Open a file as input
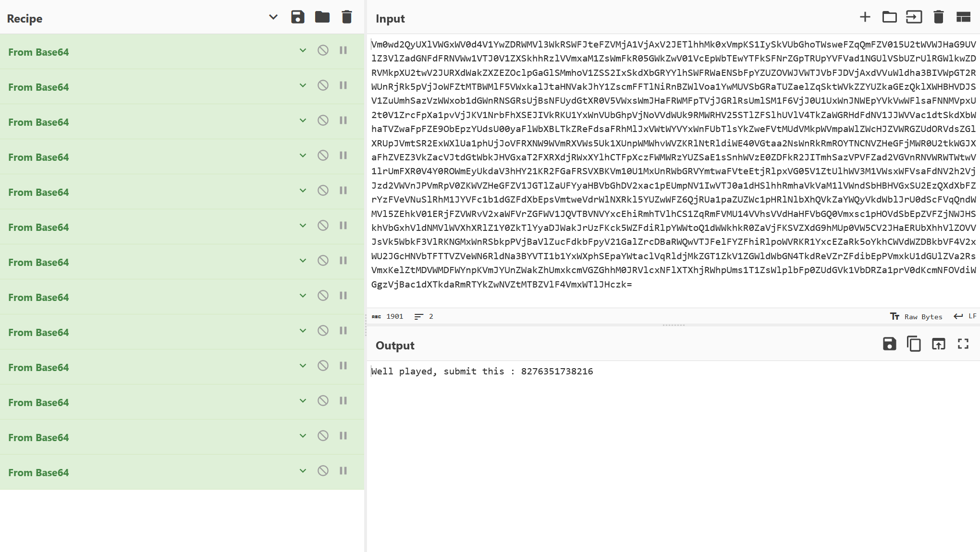 point(914,17)
